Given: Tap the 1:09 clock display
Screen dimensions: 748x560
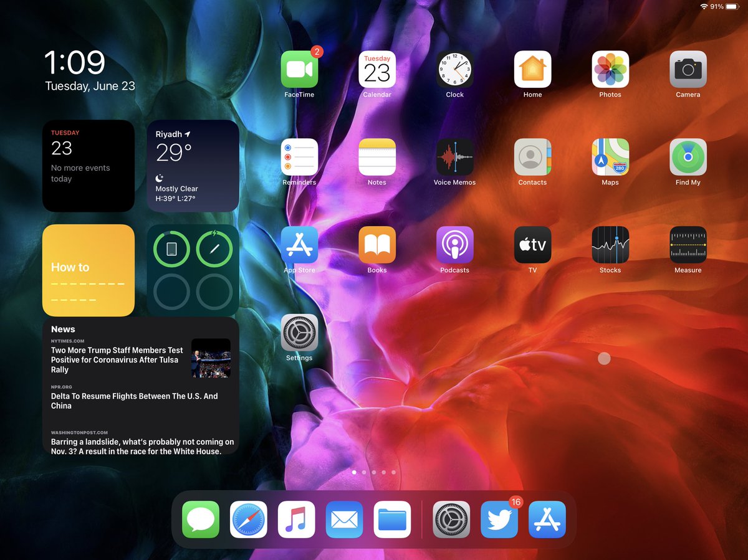Looking at the screenshot, I should click(x=75, y=63).
